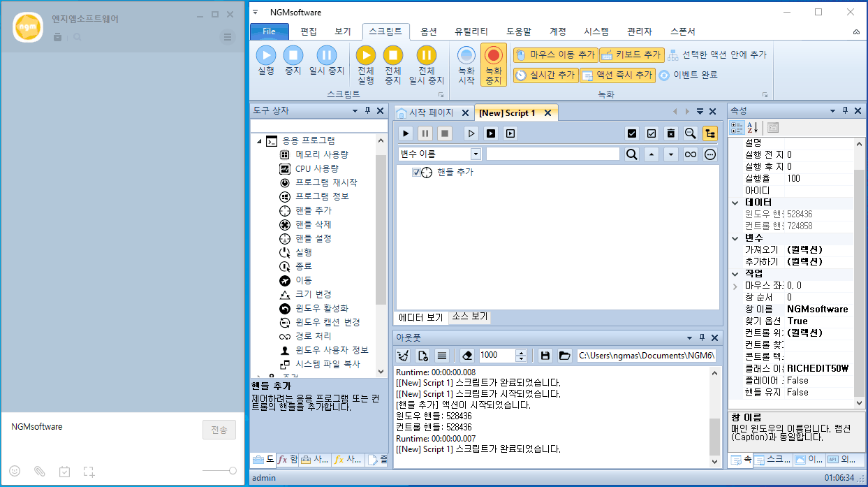Click the lines word-wrap icon in the Output toolbar

click(441, 355)
